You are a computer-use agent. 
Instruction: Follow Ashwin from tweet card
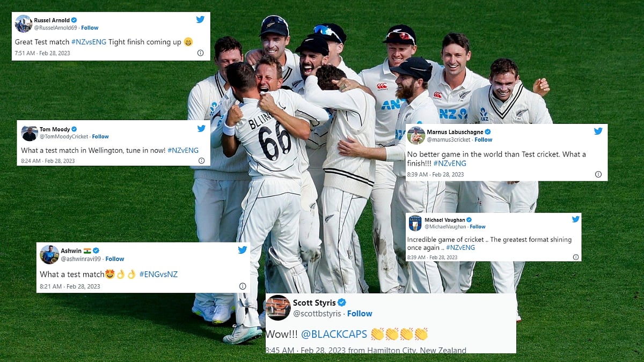114,258
